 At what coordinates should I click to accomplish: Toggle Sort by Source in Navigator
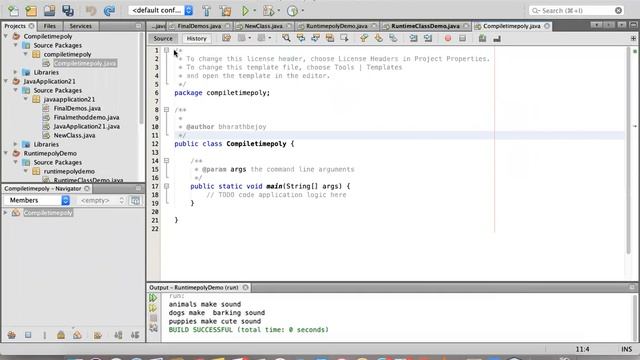pyautogui.click(x=135, y=335)
